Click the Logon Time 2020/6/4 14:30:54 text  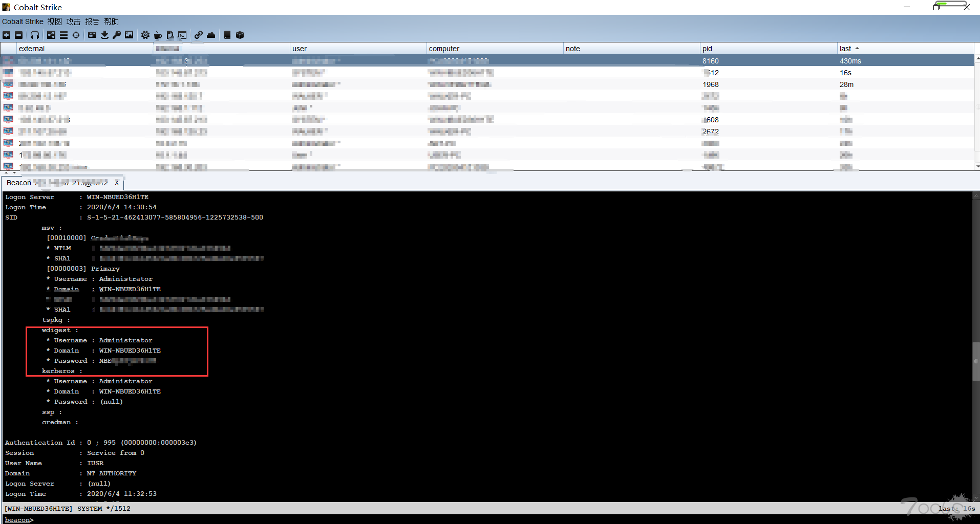(122, 207)
